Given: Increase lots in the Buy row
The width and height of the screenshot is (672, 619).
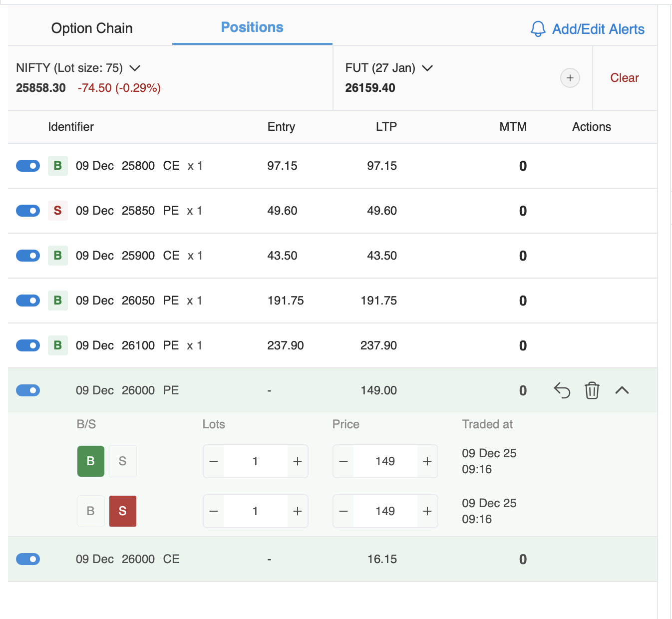Looking at the screenshot, I should tap(298, 461).
